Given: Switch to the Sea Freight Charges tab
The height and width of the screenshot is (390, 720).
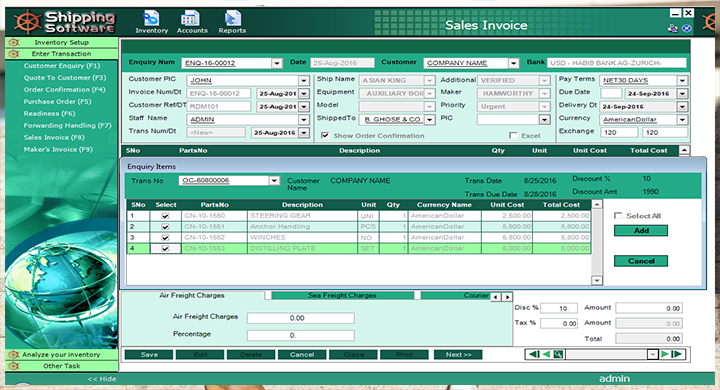Looking at the screenshot, I should pos(342,295).
